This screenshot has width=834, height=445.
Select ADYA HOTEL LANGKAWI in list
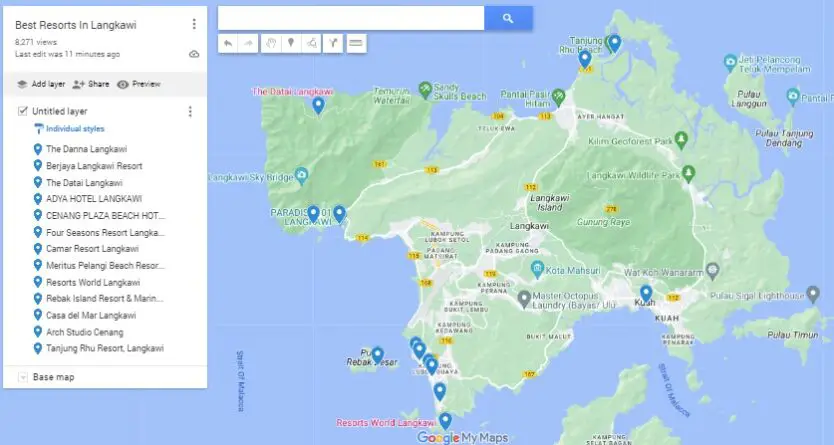(94, 199)
